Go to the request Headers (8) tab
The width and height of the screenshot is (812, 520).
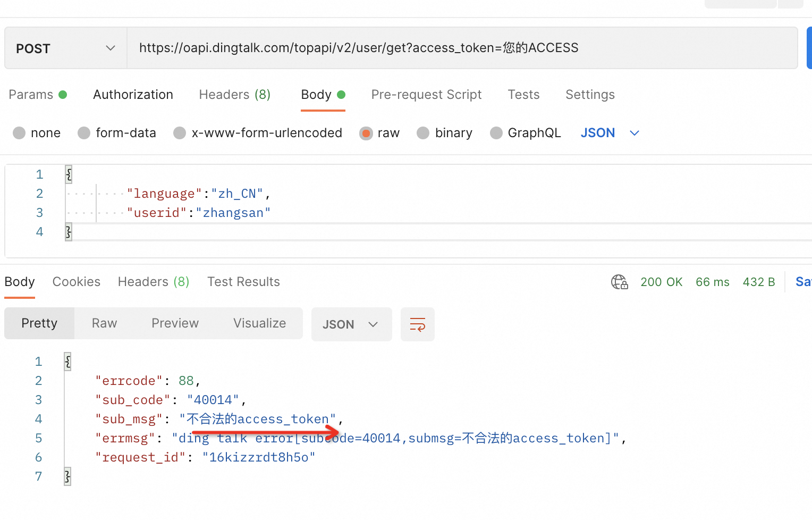click(234, 95)
